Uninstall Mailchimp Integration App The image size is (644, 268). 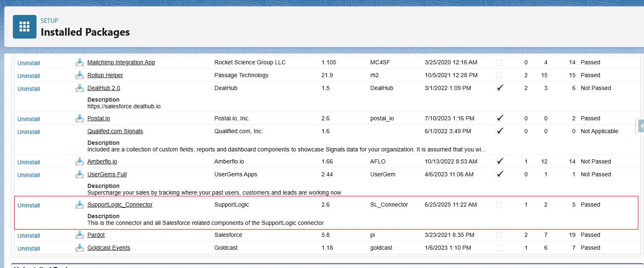coord(29,63)
